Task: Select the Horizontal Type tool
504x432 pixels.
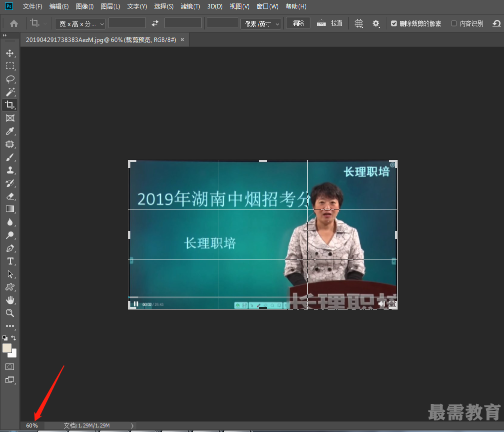Action: [x=10, y=261]
